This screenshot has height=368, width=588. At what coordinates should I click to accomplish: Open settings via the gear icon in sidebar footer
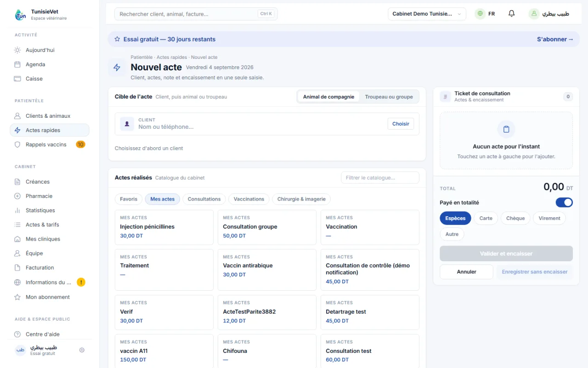click(82, 350)
